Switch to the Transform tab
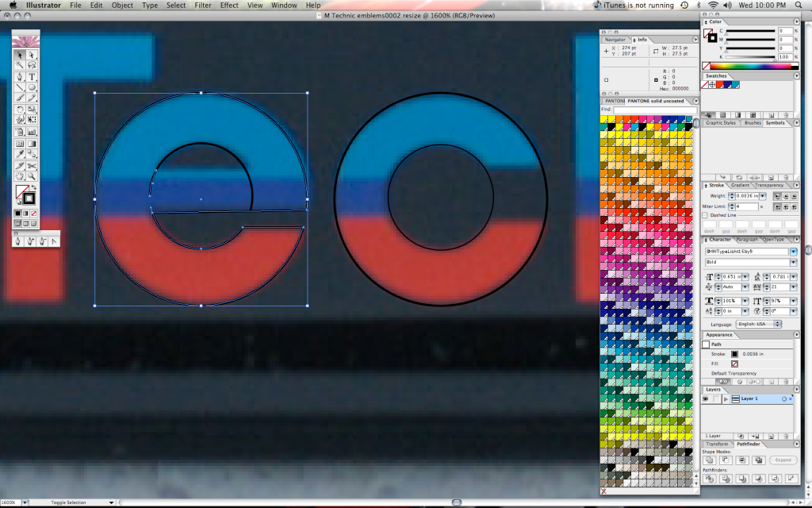The image size is (812, 508). pyautogui.click(x=717, y=444)
